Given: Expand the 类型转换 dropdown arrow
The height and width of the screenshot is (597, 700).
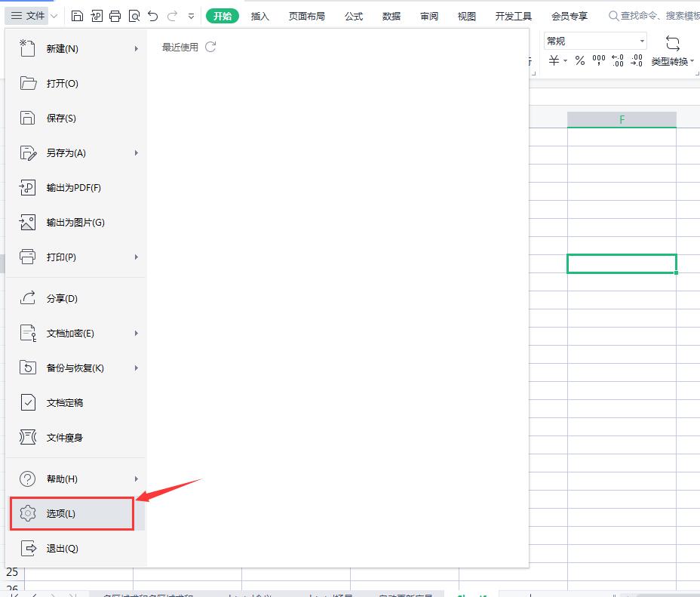Looking at the screenshot, I should (x=692, y=61).
